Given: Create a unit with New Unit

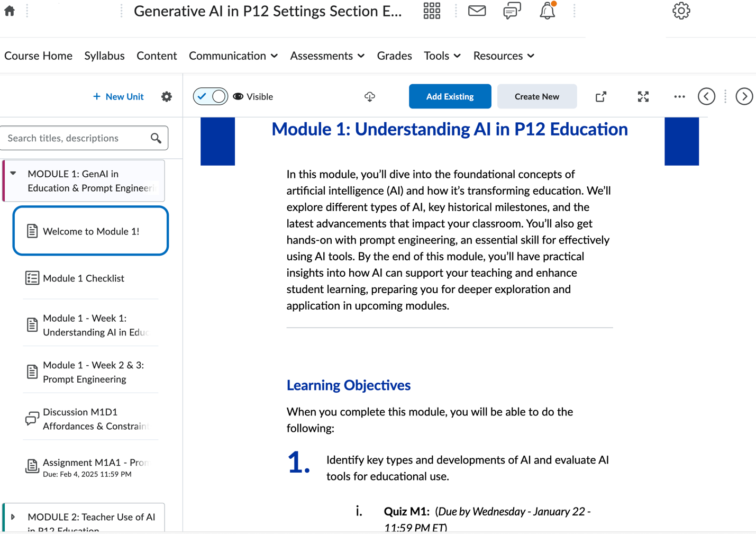Looking at the screenshot, I should point(118,96).
